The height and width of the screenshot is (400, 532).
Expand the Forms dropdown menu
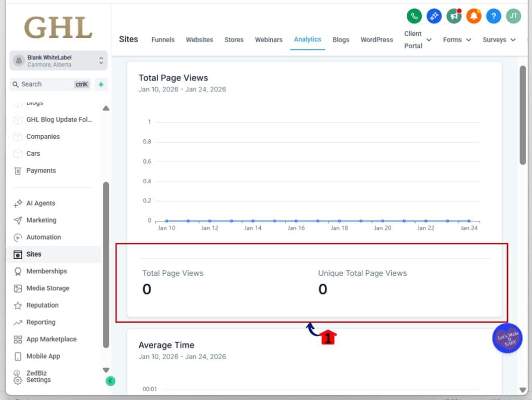tap(457, 40)
